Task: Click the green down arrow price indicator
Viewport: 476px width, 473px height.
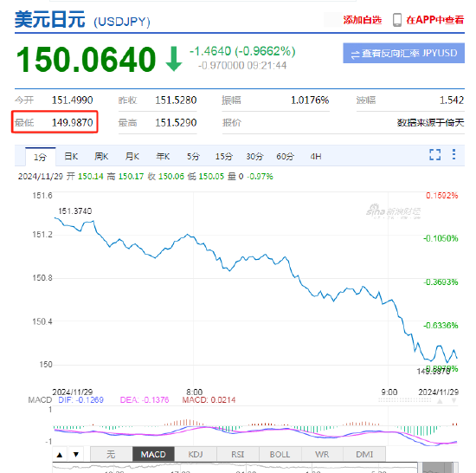Action: (x=174, y=59)
